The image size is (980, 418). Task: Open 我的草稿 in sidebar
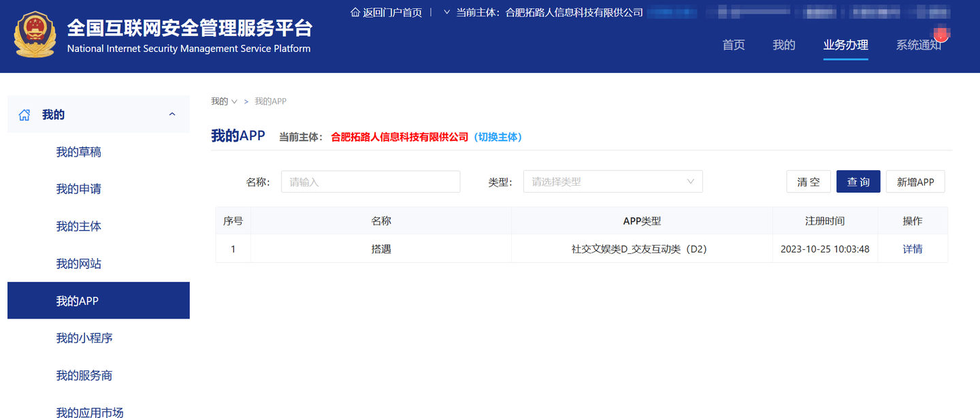78,152
